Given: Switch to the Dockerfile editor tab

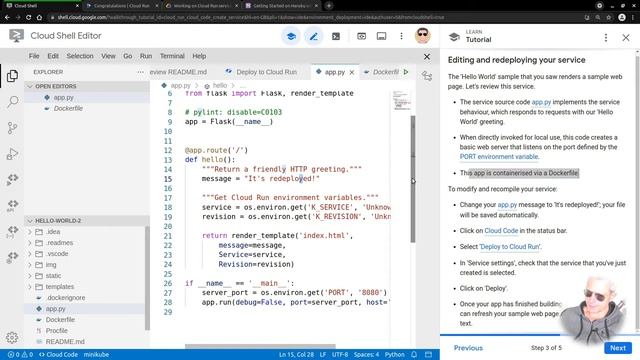Looking at the screenshot, I should [382, 72].
